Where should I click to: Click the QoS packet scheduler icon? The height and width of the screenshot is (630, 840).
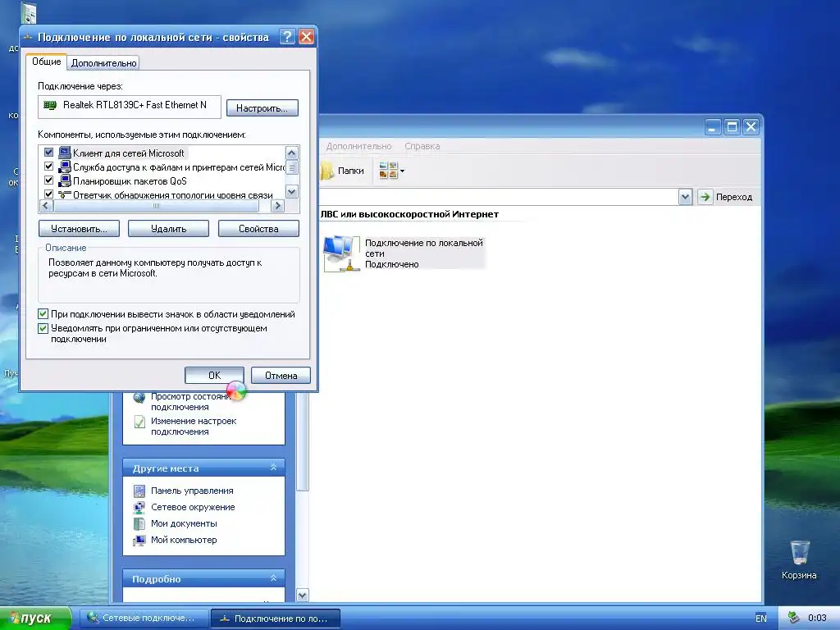pos(64,180)
